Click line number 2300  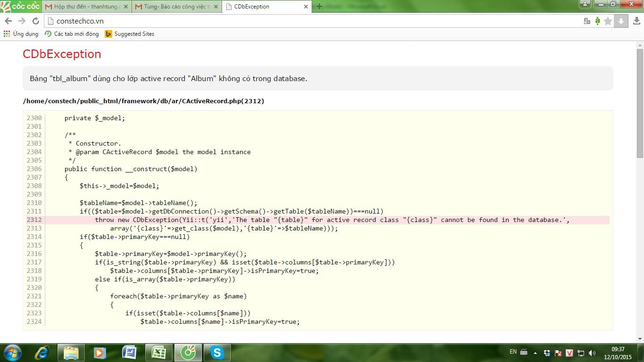tap(34, 118)
